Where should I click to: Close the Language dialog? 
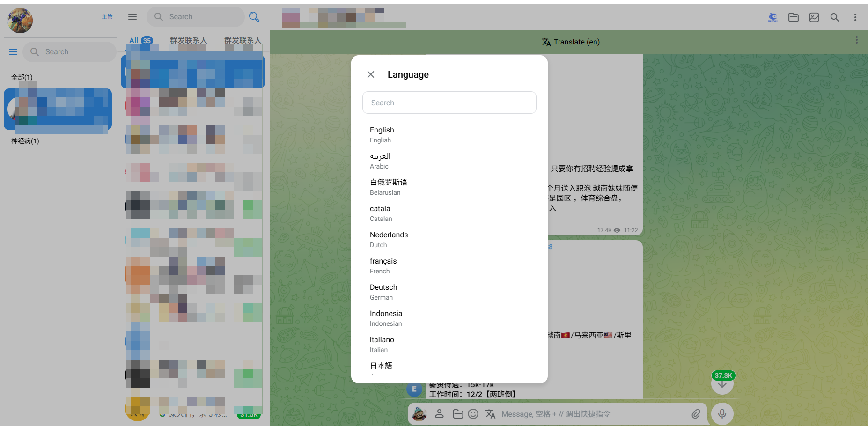point(371,74)
